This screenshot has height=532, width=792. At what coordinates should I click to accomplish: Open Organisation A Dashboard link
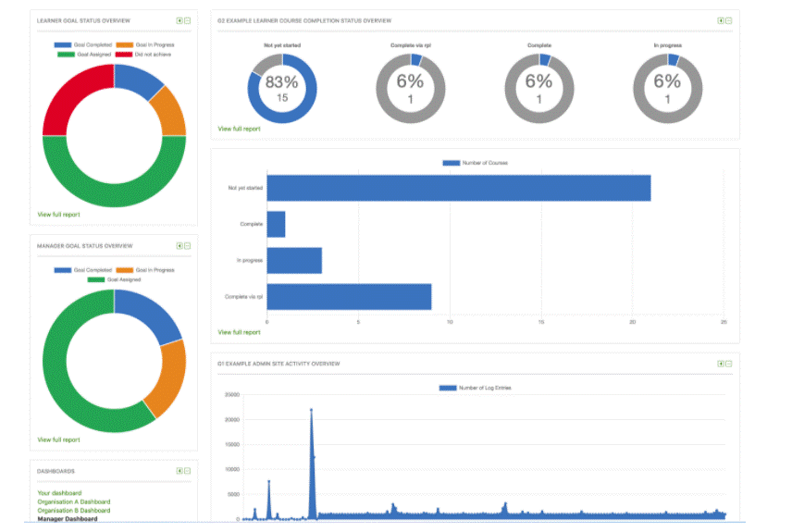point(73,501)
